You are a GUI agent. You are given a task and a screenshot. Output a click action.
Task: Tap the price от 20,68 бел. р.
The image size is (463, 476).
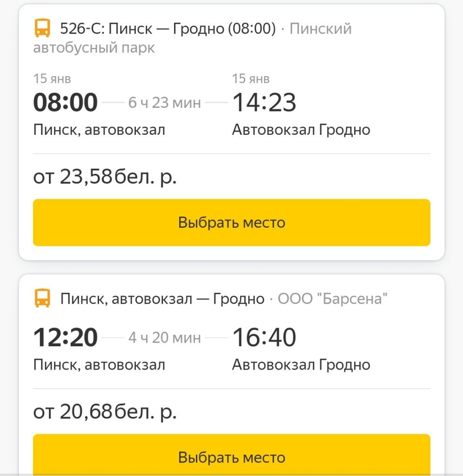pyautogui.click(x=105, y=412)
